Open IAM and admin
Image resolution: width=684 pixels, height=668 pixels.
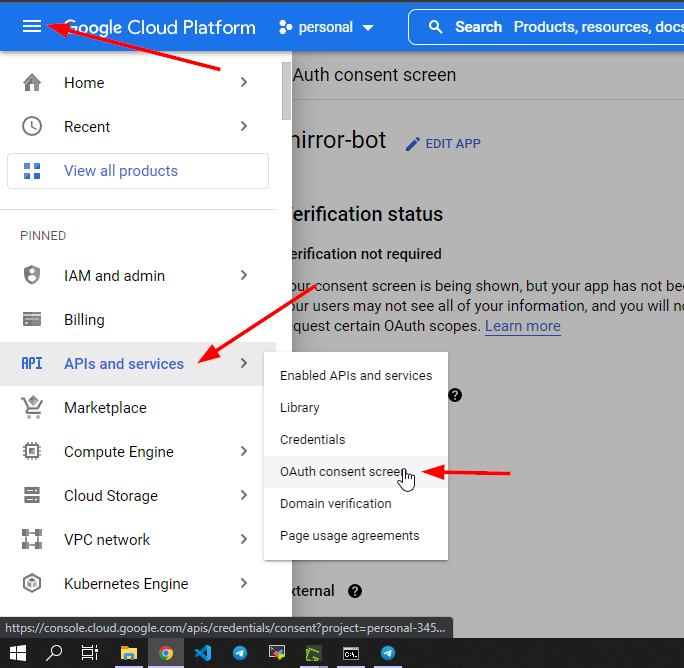[x=138, y=276]
